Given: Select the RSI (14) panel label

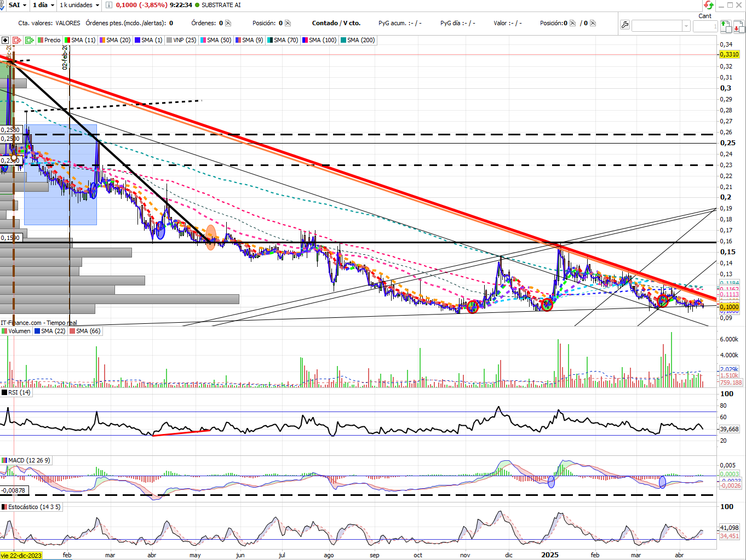Looking at the screenshot, I should 16,392.
